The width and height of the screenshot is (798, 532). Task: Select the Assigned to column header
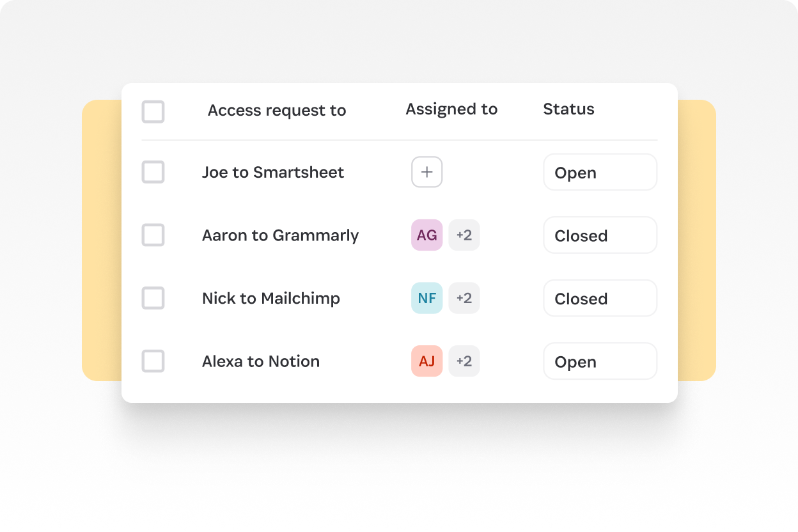pyautogui.click(x=451, y=109)
